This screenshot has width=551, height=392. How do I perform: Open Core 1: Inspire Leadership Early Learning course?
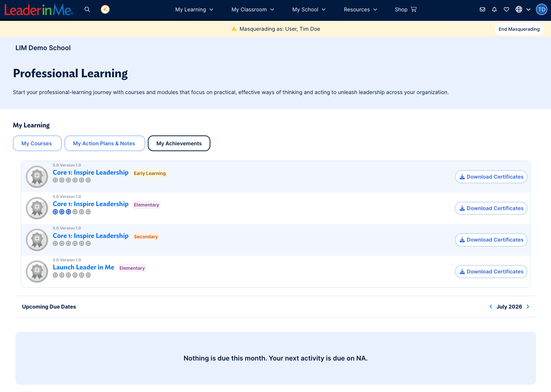pos(91,172)
